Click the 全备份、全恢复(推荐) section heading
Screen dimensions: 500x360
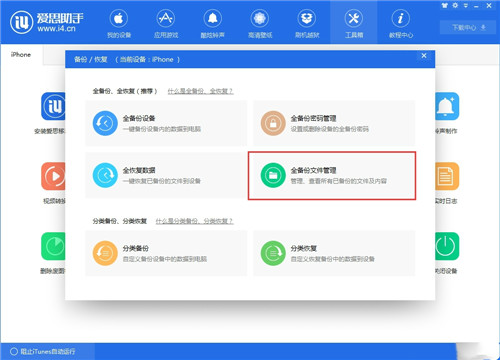[125, 91]
